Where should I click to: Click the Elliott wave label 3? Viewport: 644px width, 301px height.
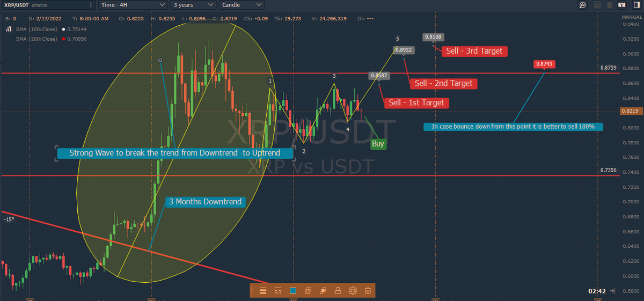click(334, 76)
